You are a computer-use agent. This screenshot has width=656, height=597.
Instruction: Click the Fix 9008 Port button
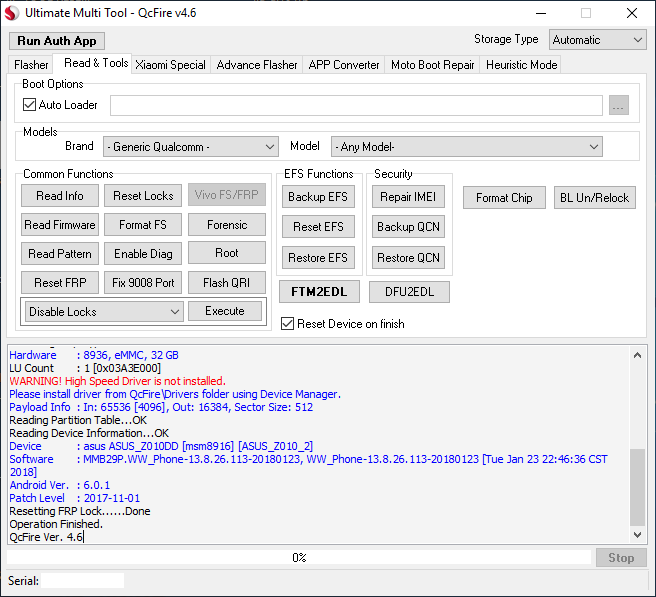(x=143, y=283)
